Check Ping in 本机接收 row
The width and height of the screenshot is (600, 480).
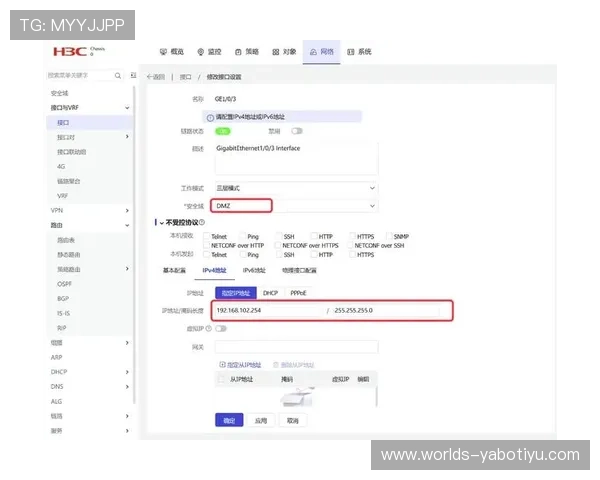pyautogui.click(x=243, y=236)
